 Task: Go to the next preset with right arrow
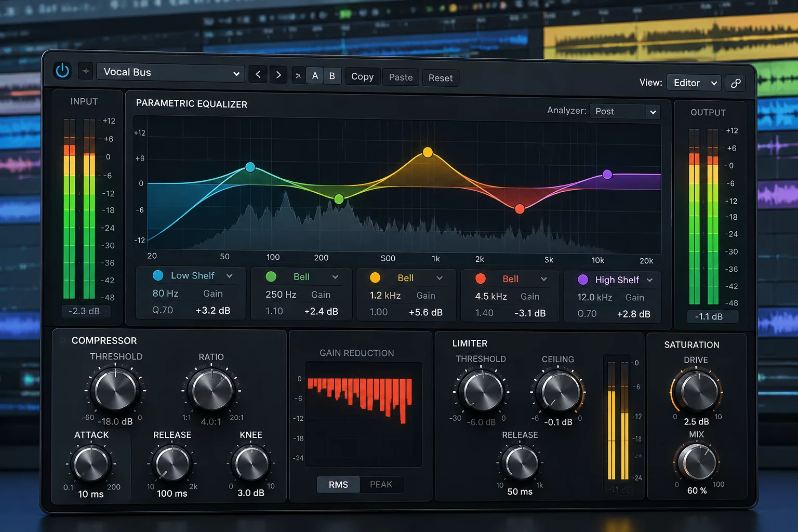point(278,75)
